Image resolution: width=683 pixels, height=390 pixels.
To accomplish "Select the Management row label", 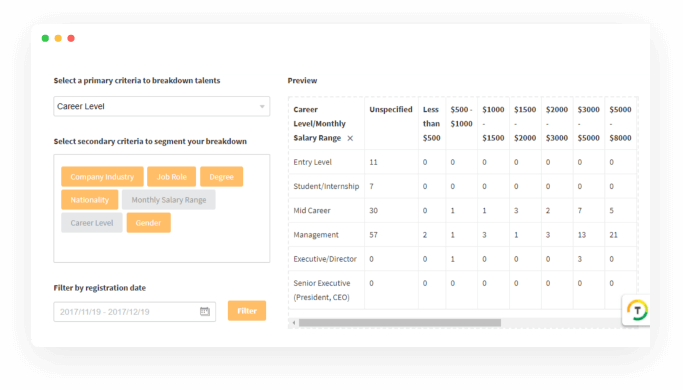I will [316, 235].
